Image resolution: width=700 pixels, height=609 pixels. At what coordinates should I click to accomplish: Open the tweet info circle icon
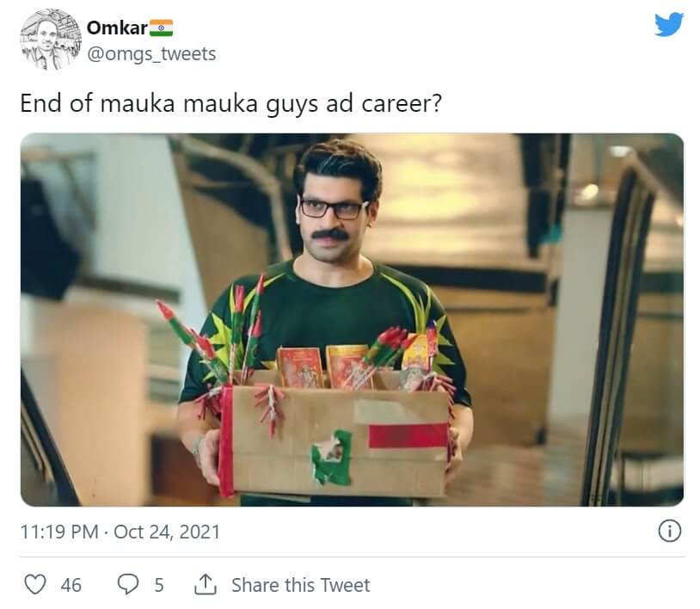[x=669, y=532]
